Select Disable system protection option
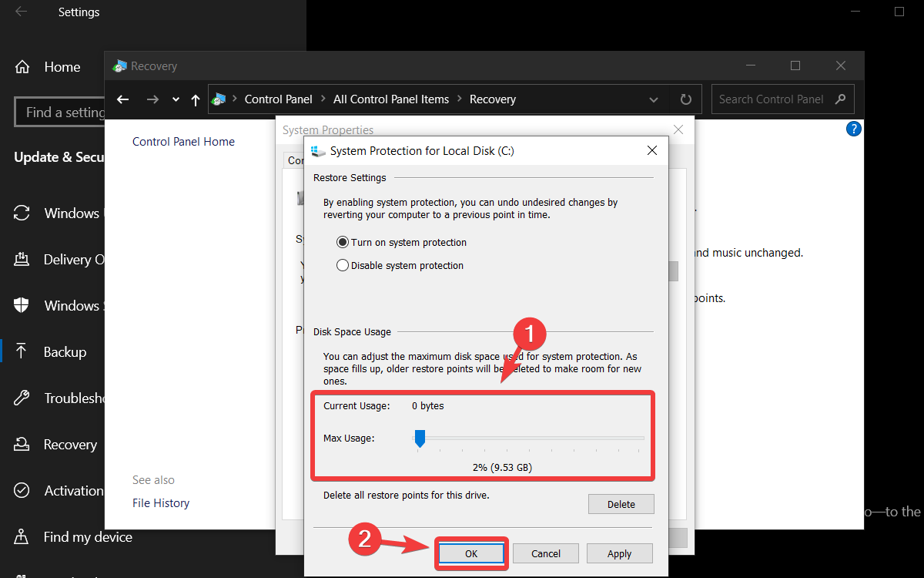The height and width of the screenshot is (578, 924). click(400, 265)
